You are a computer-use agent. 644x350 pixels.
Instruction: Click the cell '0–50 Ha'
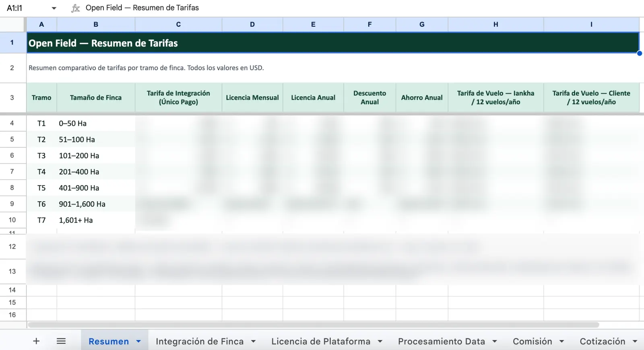coord(96,123)
